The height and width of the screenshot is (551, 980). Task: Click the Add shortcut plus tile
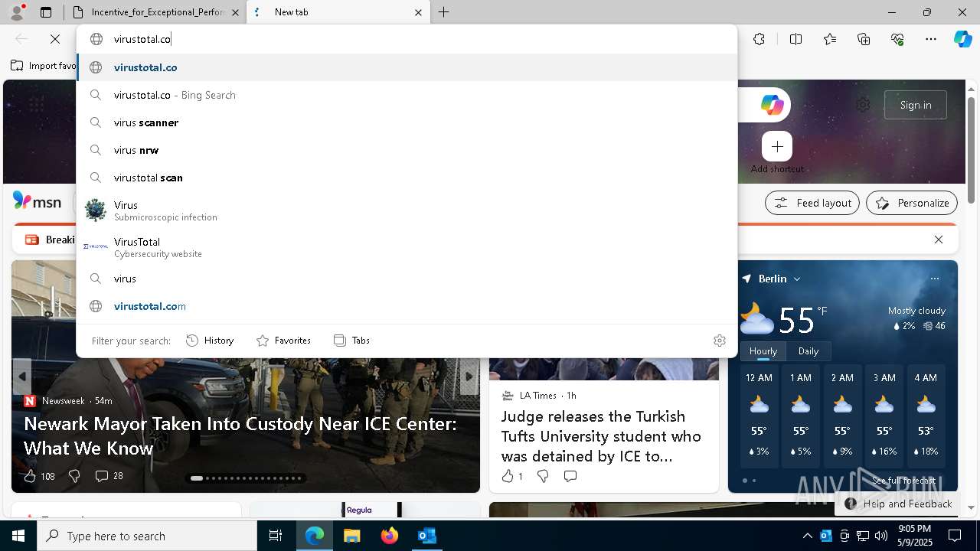pos(777,146)
